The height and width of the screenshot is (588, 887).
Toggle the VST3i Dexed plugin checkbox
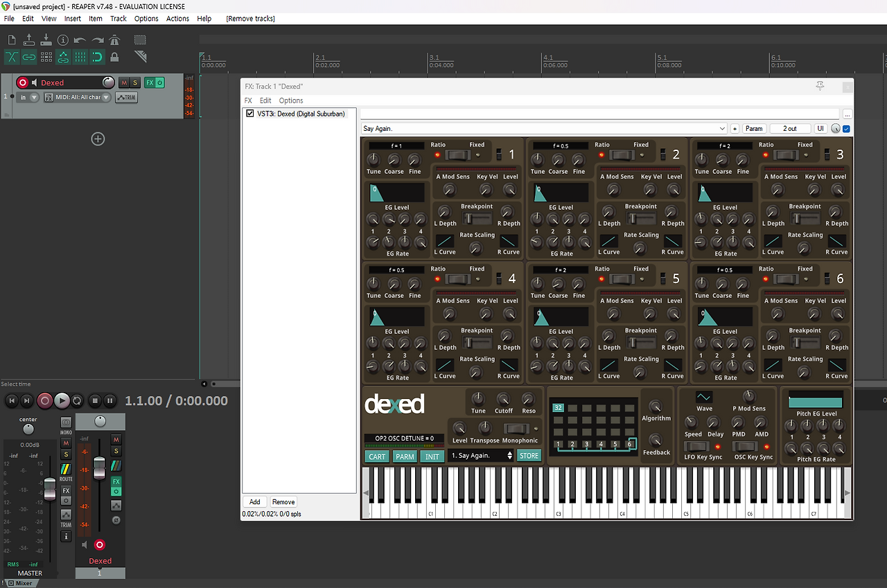coord(250,114)
